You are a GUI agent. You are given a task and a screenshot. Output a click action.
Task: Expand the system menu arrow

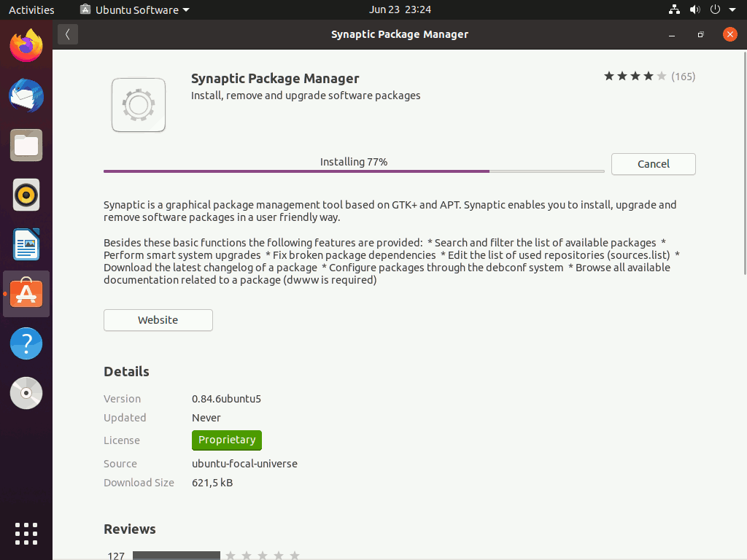click(x=732, y=9)
